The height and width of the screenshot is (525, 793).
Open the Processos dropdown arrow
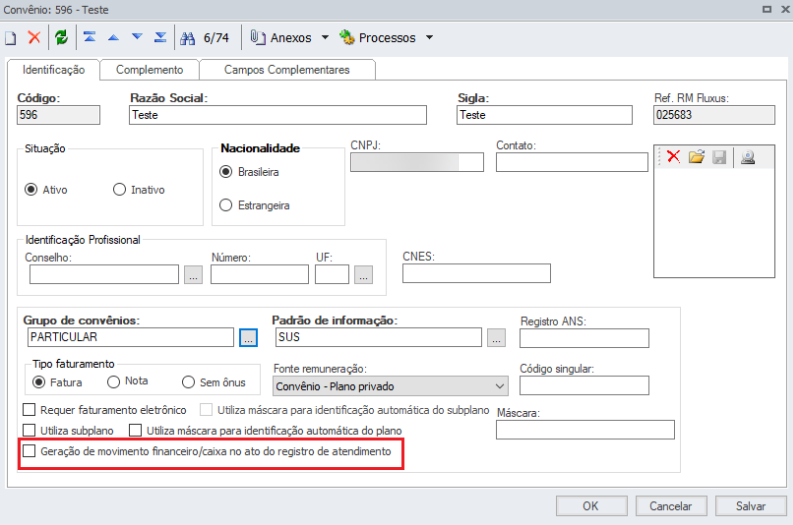[x=429, y=37]
